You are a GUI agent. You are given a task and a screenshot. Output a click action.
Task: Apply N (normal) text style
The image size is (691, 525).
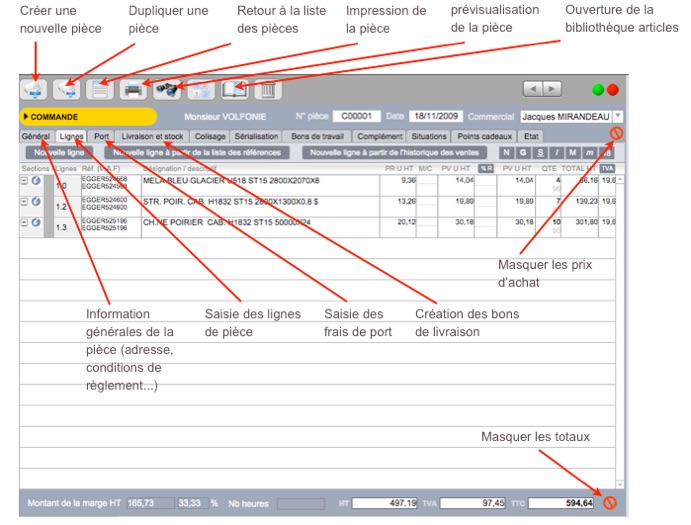(x=506, y=153)
